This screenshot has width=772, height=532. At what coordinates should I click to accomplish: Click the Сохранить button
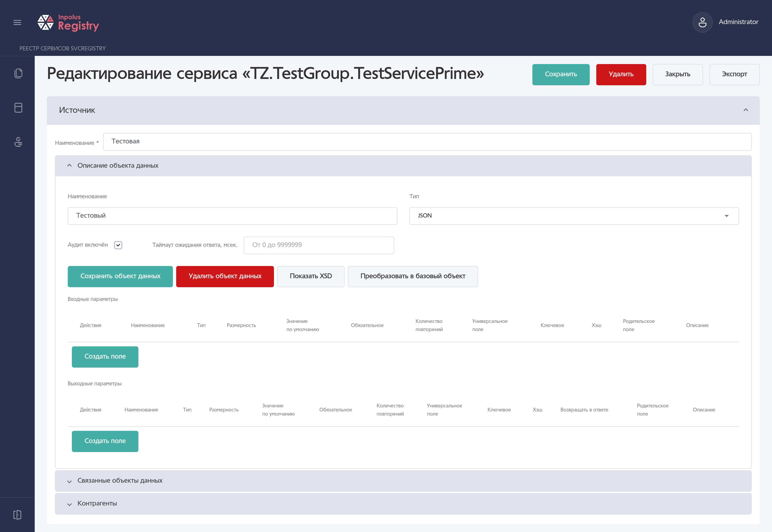click(x=561, y=74)
